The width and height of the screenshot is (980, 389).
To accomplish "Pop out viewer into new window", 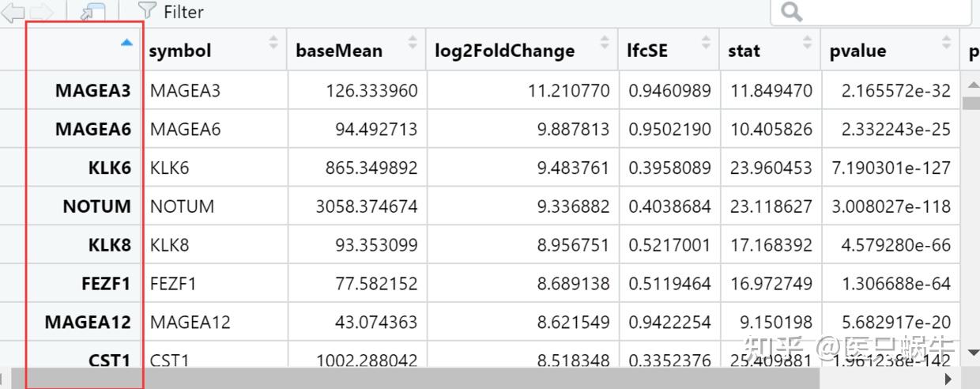I will click(93, 12).
